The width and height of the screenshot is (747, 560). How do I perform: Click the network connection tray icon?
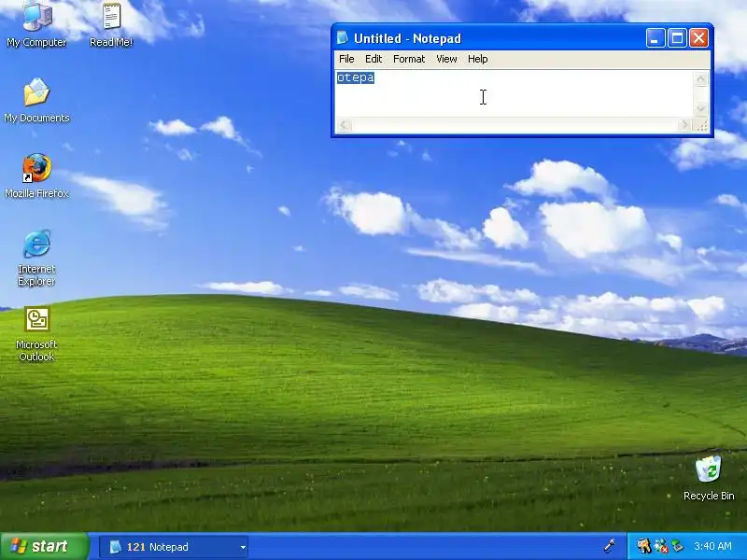pyautogui.click(x=677, y=546)
